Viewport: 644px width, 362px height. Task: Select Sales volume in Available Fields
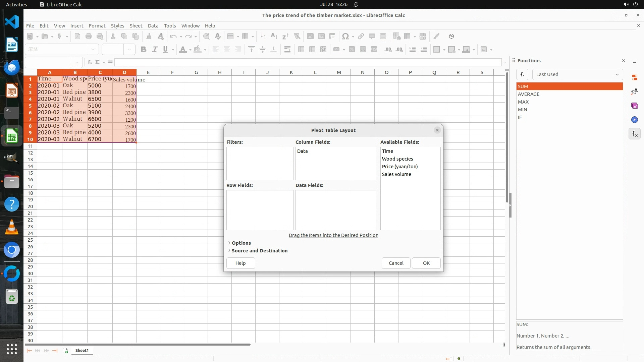pyautogui.click(x=396, y=174)
